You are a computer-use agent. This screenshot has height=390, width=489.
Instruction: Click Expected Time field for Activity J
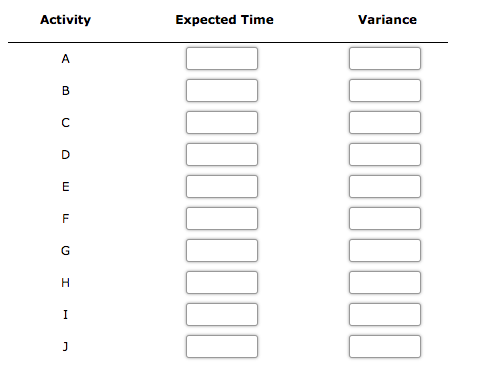(222, 347)
